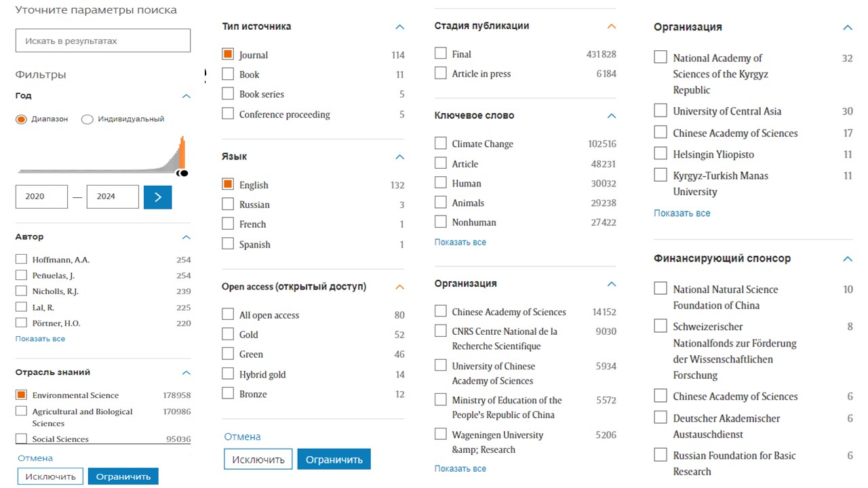868x488 pixels.
Task: Check the Climate Change keyword checkbox
Action: pos(441,144)
